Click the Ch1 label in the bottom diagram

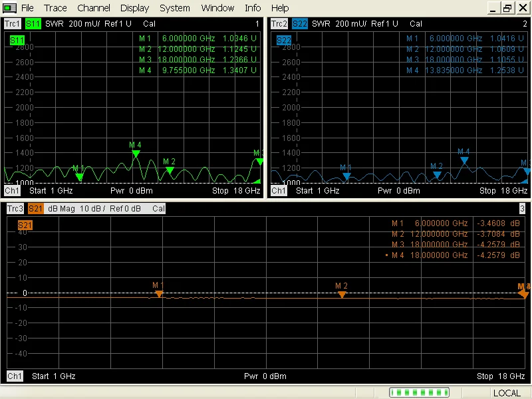point(14,376)
